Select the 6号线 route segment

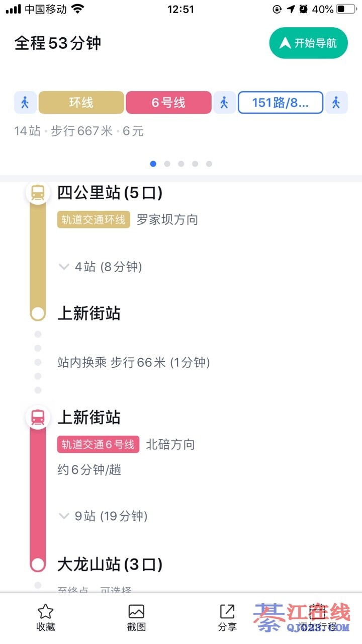(168, 103)
